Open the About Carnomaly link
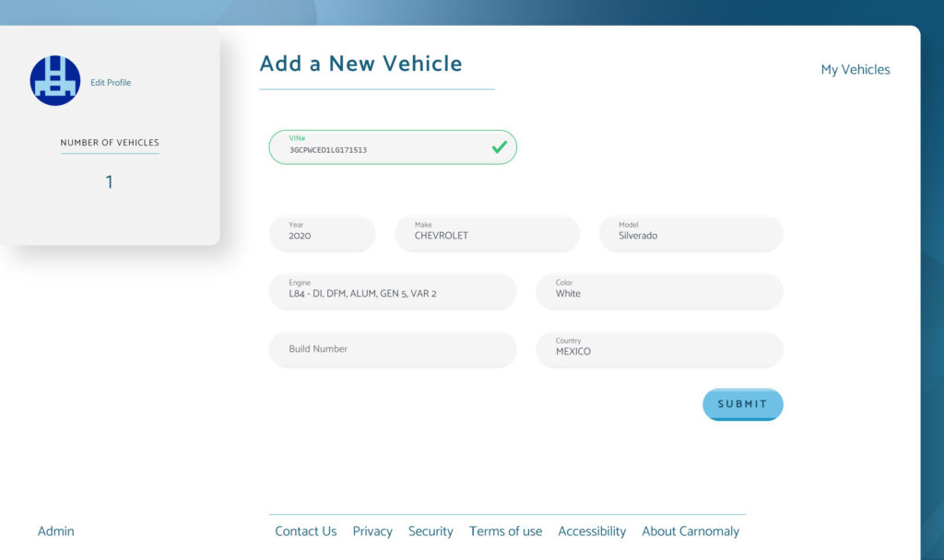Screen dimensions: 944x560 [690, 531]
